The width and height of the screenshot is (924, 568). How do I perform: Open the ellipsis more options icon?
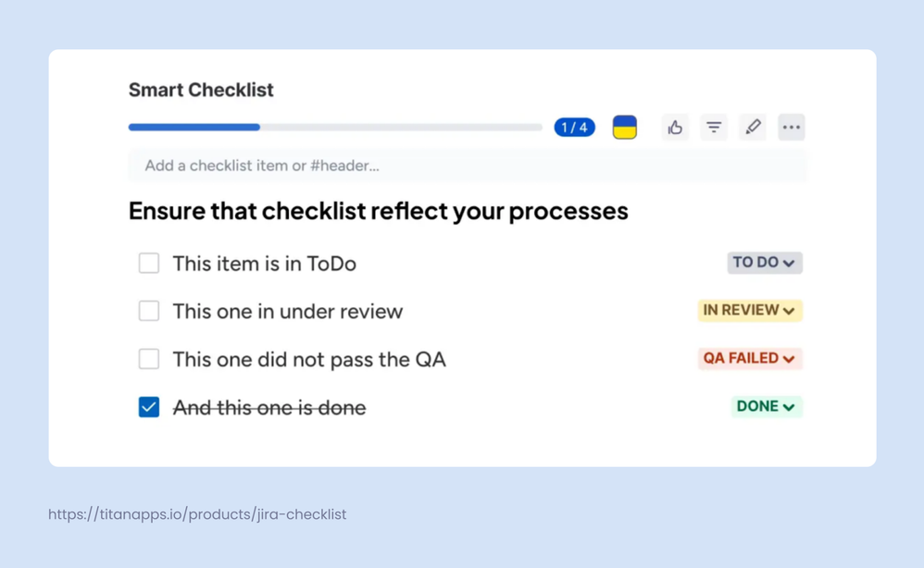(792, 127)
